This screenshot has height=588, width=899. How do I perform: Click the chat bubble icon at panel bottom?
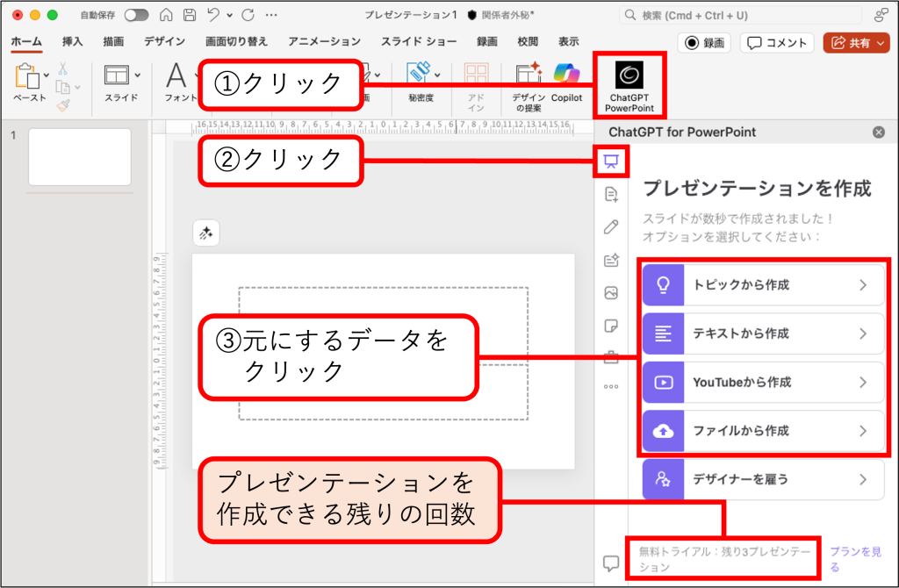point(611,562)
